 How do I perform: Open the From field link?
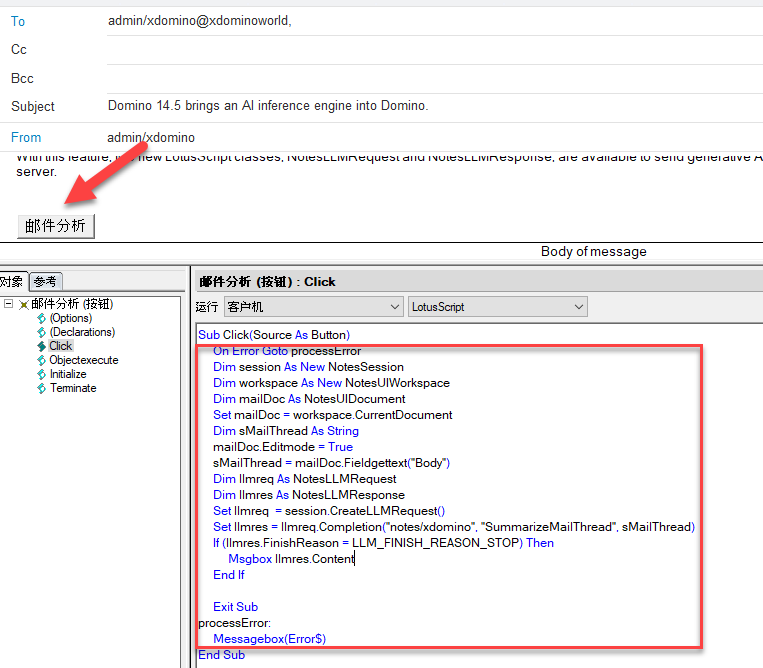(x=26, y=137)
